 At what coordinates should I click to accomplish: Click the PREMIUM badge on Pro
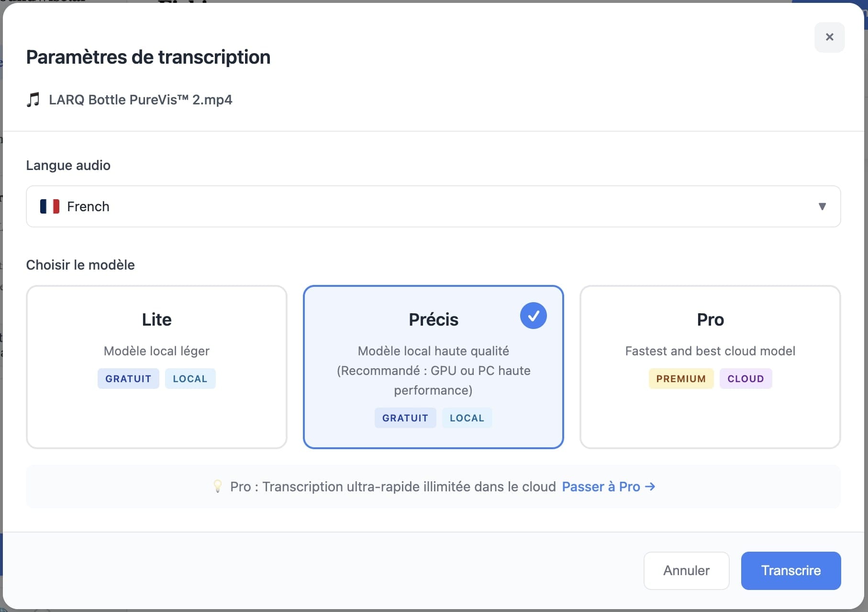point(680,379)
